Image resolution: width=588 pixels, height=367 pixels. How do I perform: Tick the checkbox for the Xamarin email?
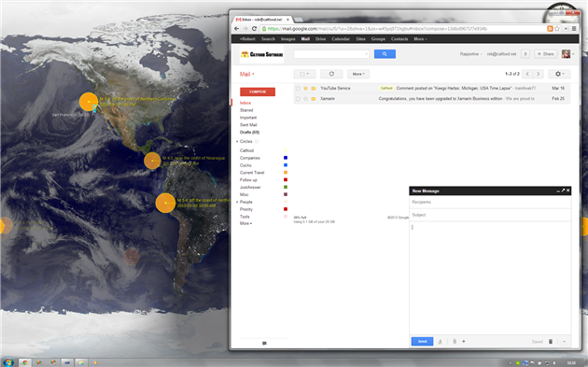(298, 99)
